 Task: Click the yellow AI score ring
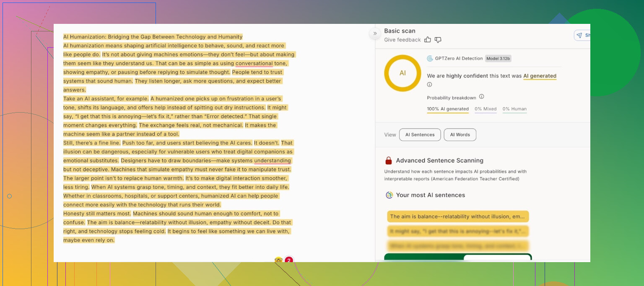coord(402,73)
